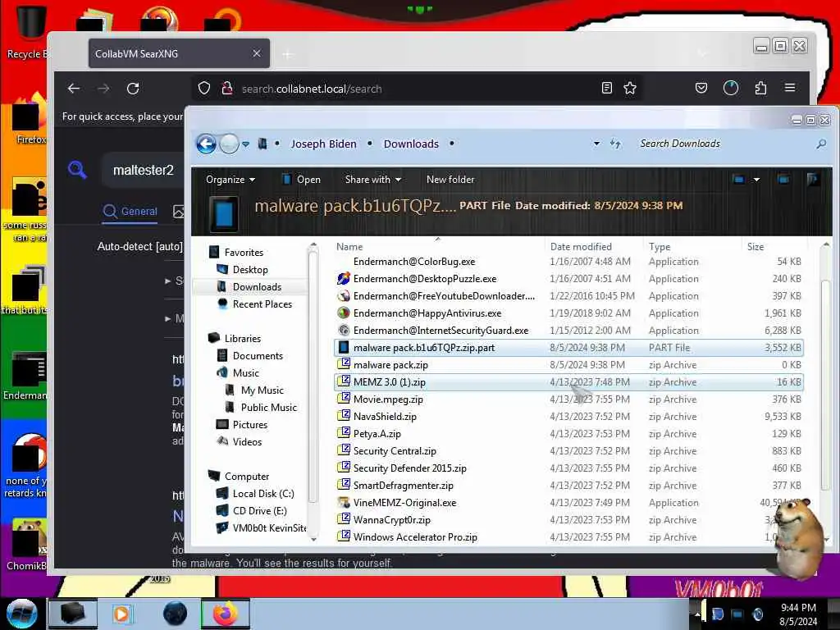Refresh the Downloads folder view

click(x=615, y=144)
